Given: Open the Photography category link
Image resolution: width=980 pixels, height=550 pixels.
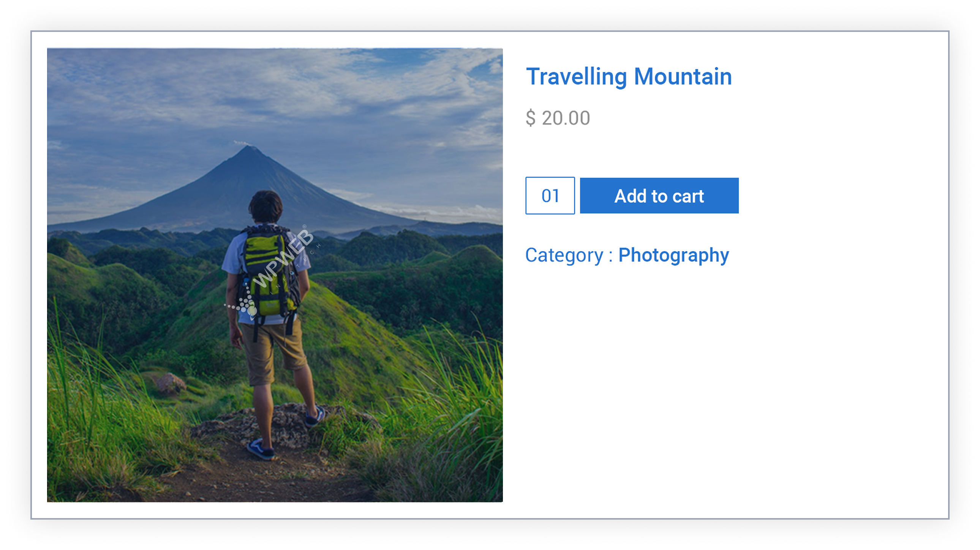Looking at the screenshot, I should [673, 255].
